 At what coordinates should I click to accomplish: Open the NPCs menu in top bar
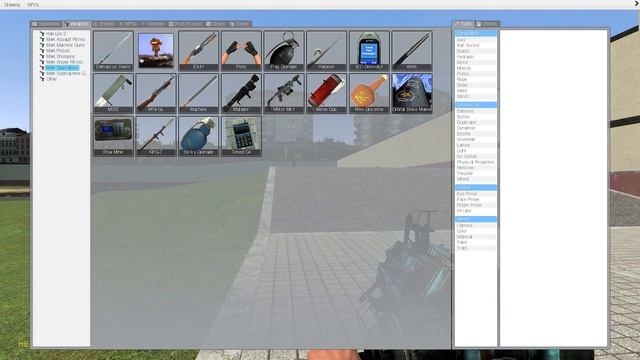[x=33, y=5]
